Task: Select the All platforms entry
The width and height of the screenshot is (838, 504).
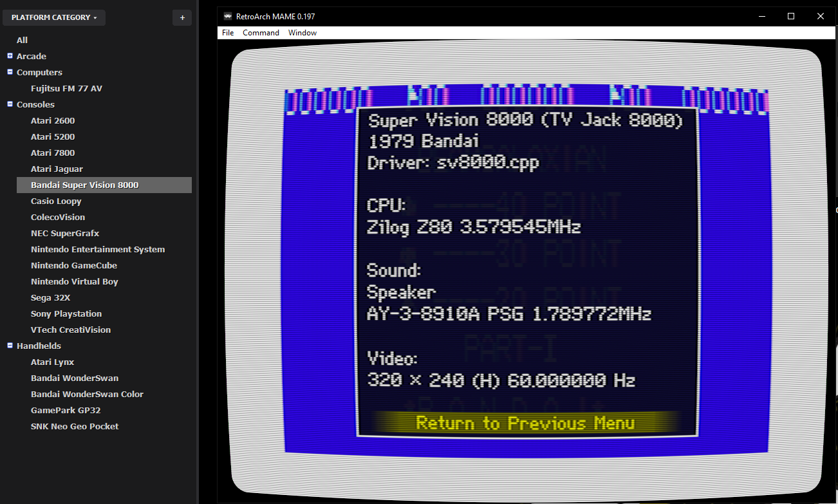Action: pos(23,40)
